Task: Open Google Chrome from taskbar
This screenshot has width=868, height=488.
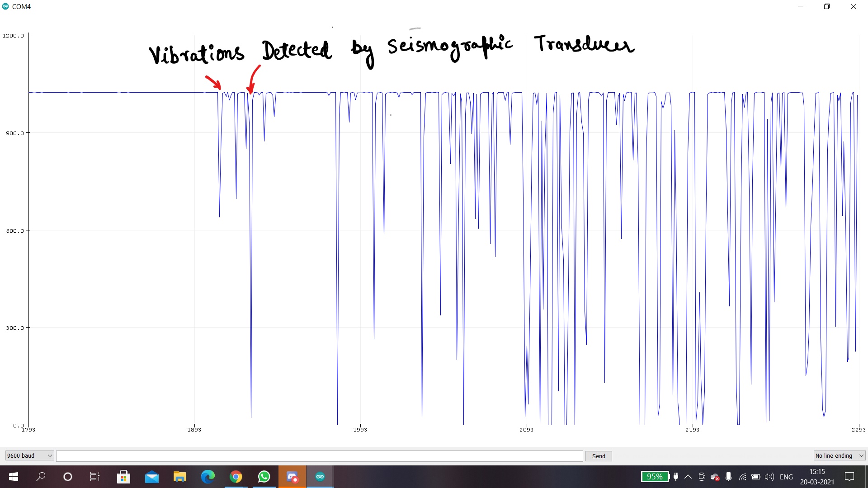Action: (x=236, y=477)
